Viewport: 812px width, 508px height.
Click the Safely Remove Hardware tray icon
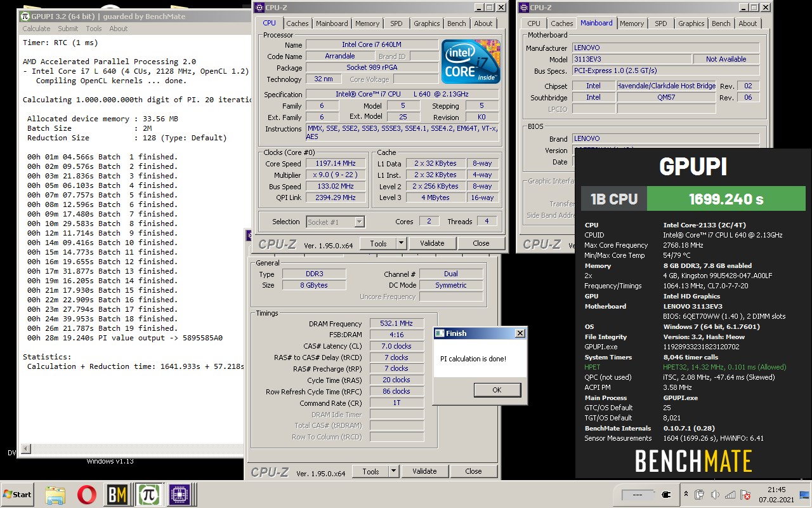700,495
